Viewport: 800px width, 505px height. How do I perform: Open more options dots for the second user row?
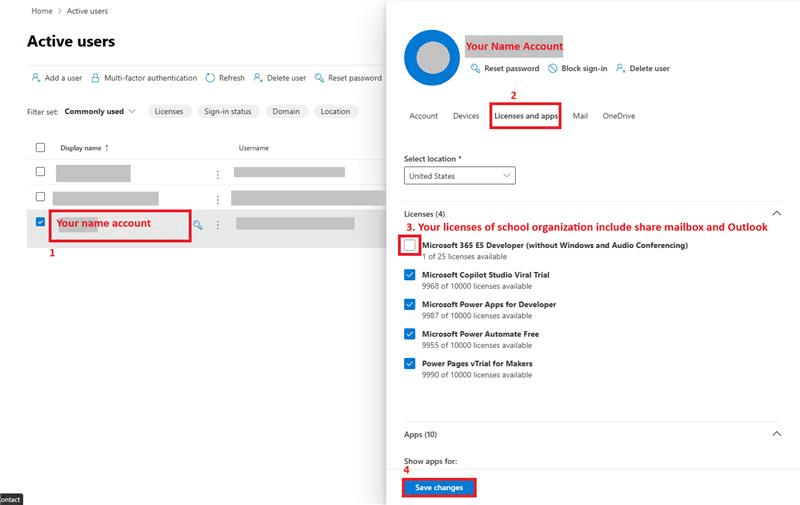(218, 199)
